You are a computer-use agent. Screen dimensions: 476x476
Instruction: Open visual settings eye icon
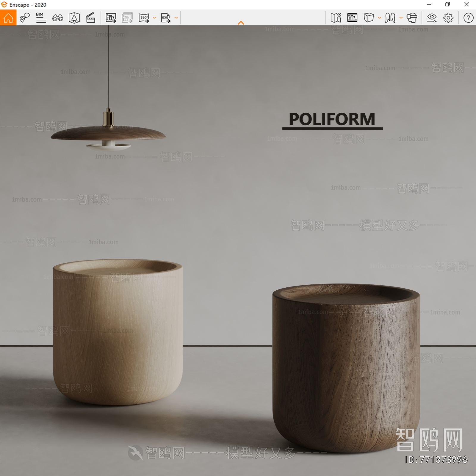click(432, 18)
